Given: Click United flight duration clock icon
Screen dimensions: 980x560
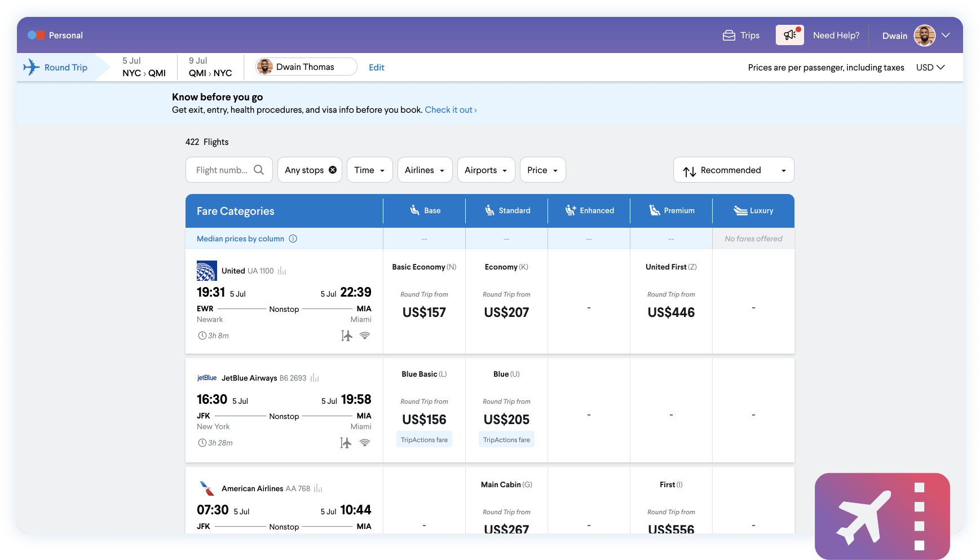Looking at the screenshot, I should coord(202,336).
